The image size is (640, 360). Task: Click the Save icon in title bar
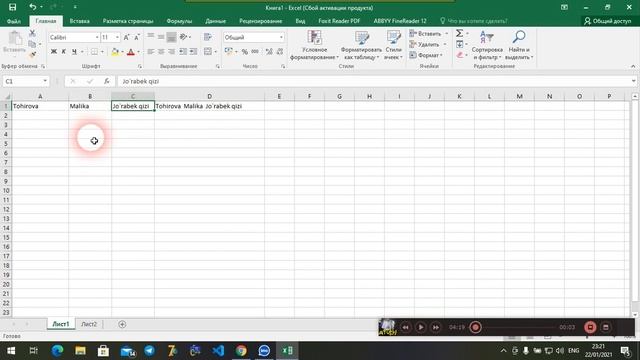(x=13, y=7)
